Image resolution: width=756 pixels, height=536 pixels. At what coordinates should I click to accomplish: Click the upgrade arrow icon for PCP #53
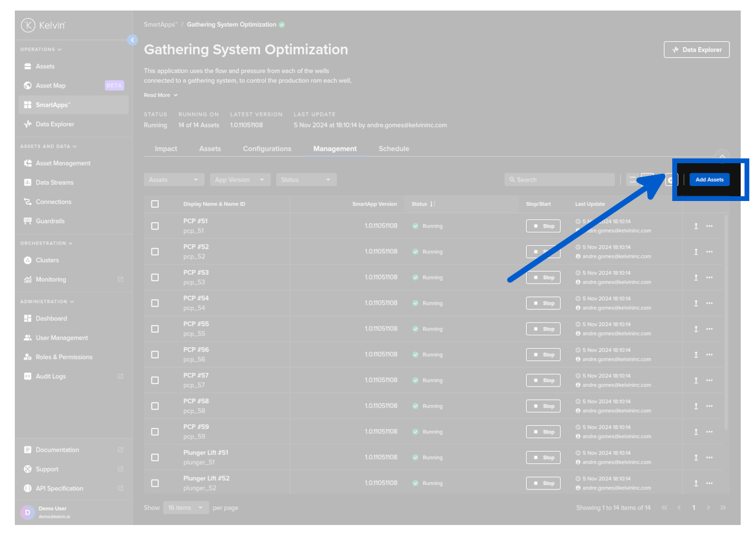coord(696,278)
